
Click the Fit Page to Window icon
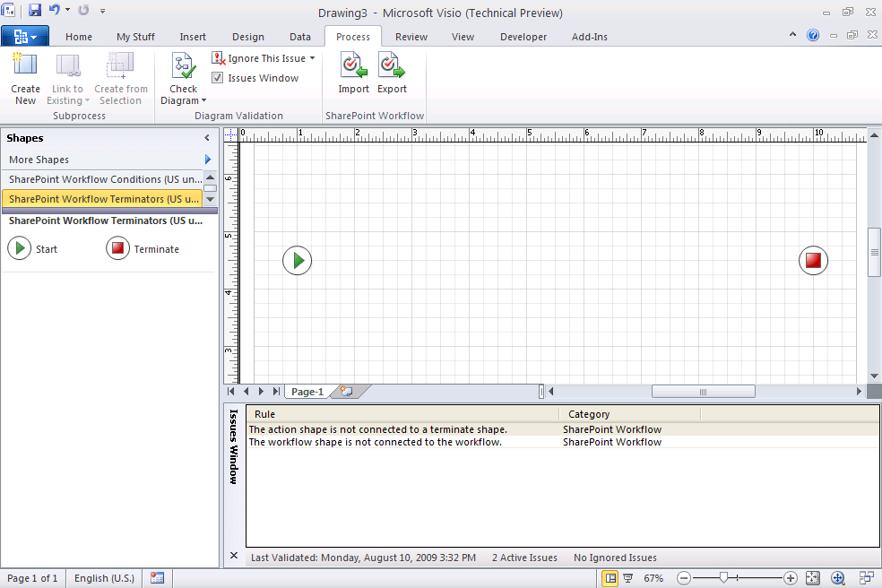pos(811,578)
